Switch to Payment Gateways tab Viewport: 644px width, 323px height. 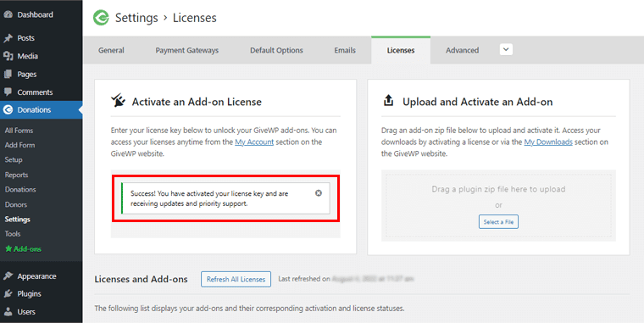pos(187,50)
